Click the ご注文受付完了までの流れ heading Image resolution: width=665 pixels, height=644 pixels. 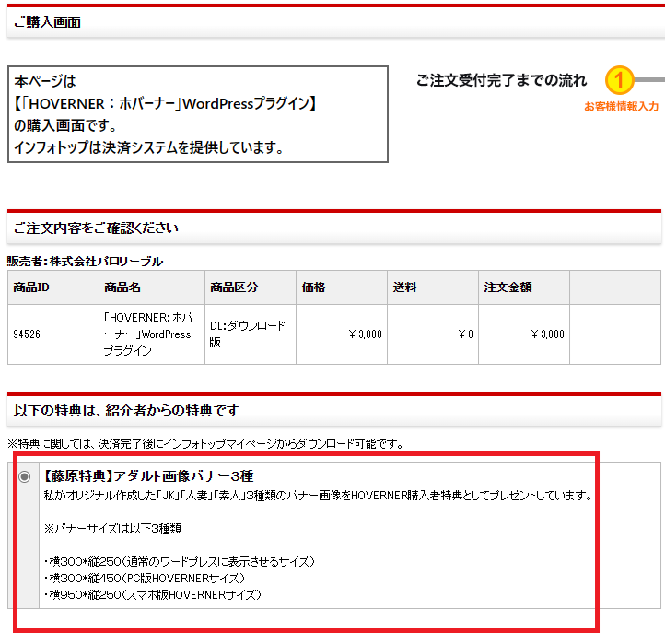click(501, 80)
